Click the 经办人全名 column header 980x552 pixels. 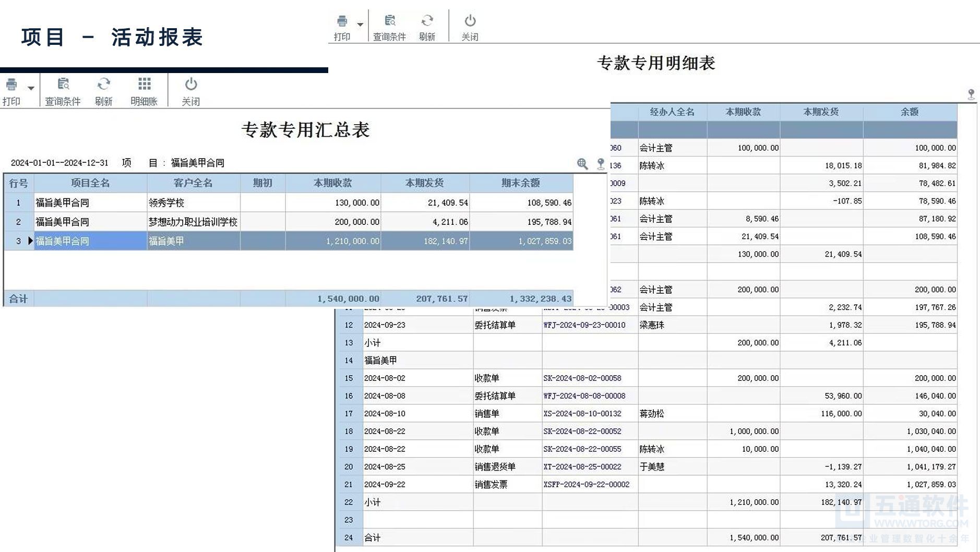click(x=672, y=112)
